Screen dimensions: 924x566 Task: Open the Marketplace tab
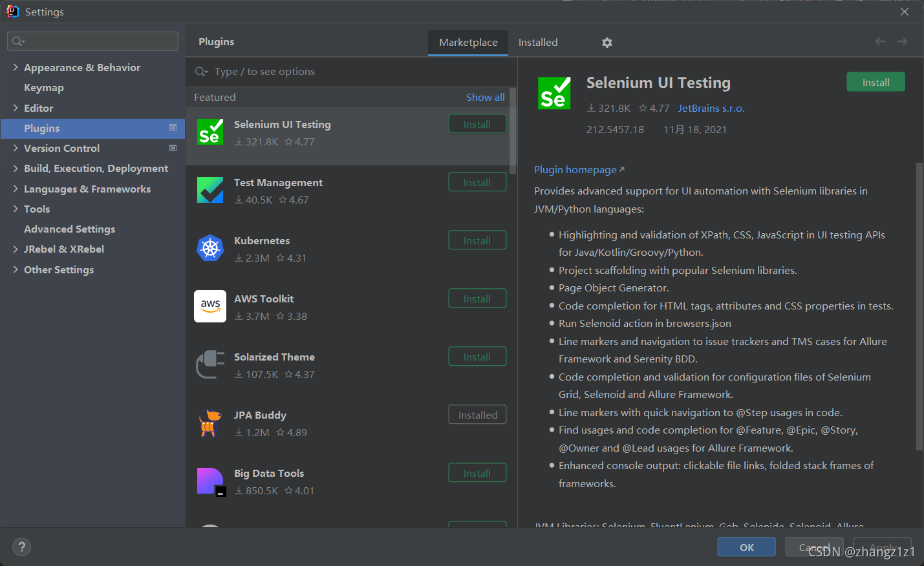[468, 43]
